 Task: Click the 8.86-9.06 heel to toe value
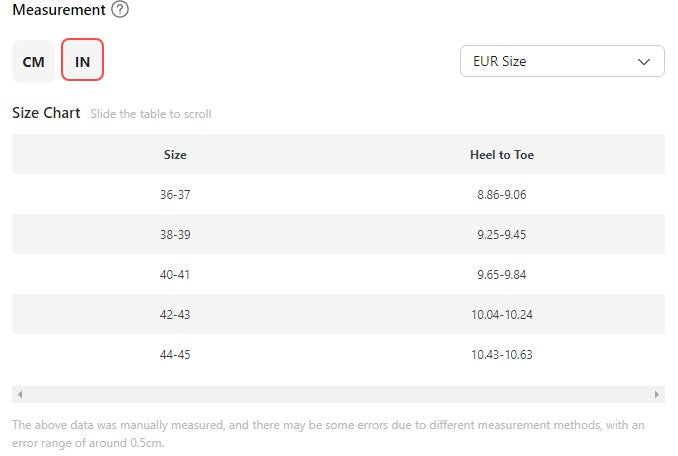501,195
